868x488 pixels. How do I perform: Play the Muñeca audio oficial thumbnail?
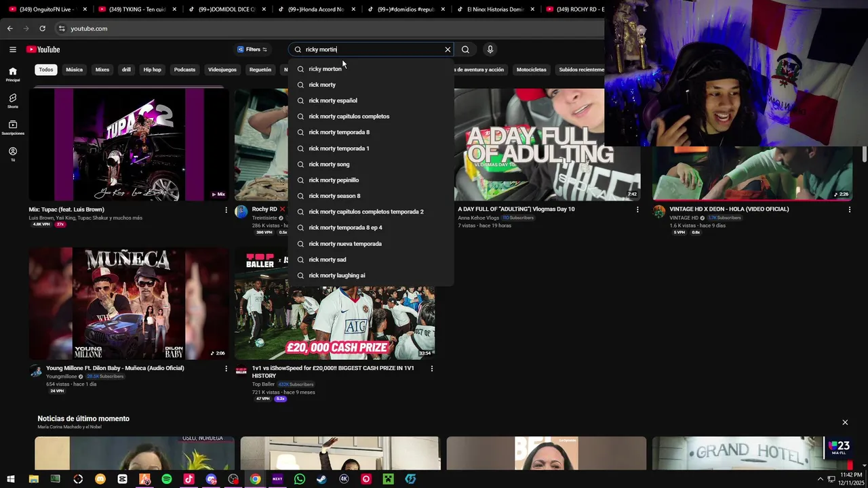coord(129,303)
